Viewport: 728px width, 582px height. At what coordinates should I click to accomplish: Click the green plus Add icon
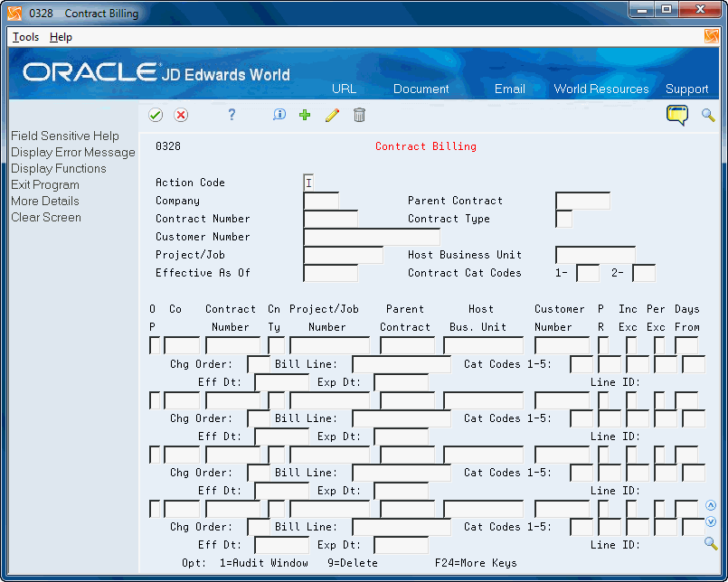point(305,115)
